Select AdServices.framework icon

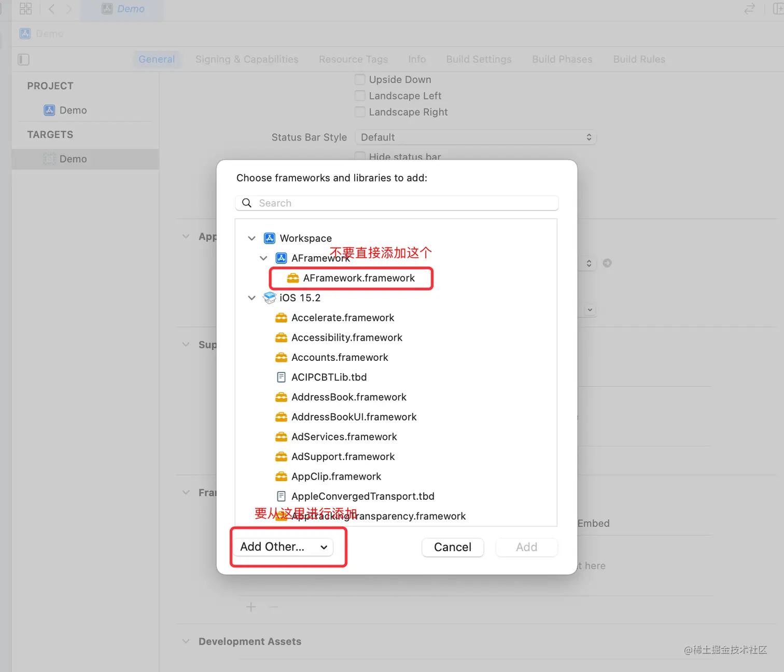[281, 437]
